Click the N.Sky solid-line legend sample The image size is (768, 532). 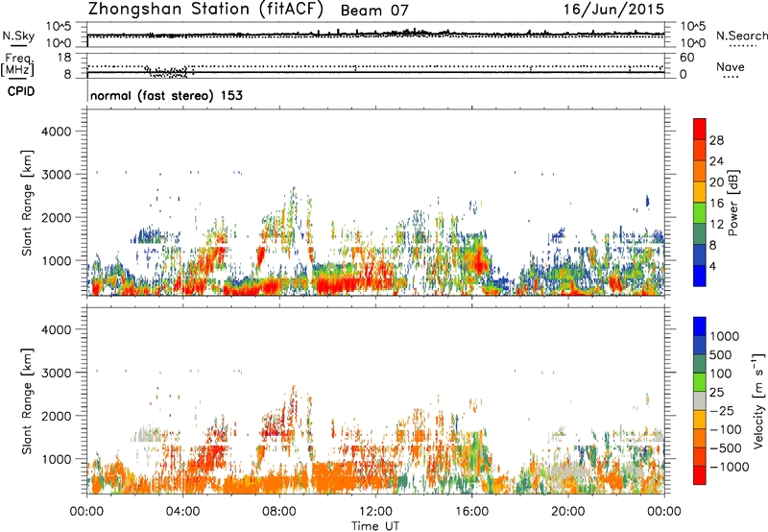(x=17, y=46)
